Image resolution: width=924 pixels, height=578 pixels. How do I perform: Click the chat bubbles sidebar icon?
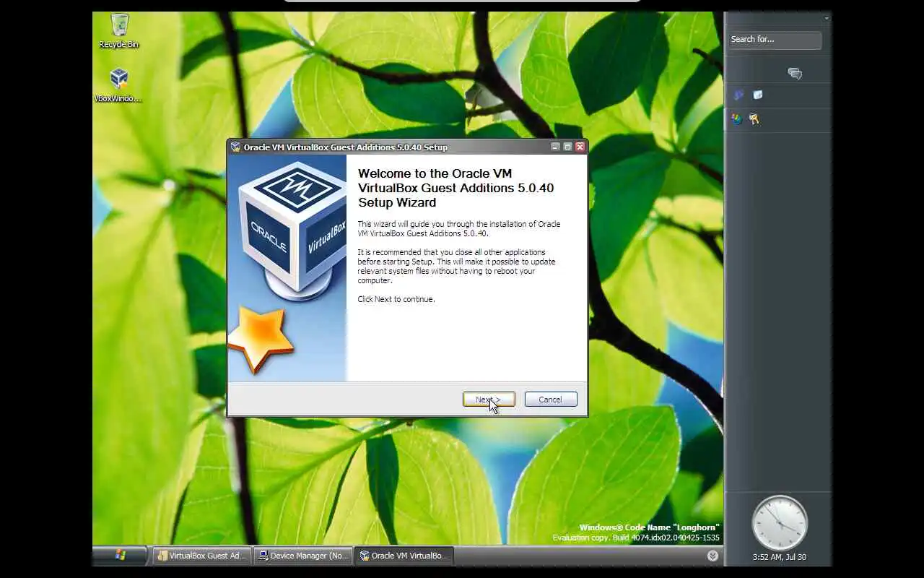click(x=795, y=74)
